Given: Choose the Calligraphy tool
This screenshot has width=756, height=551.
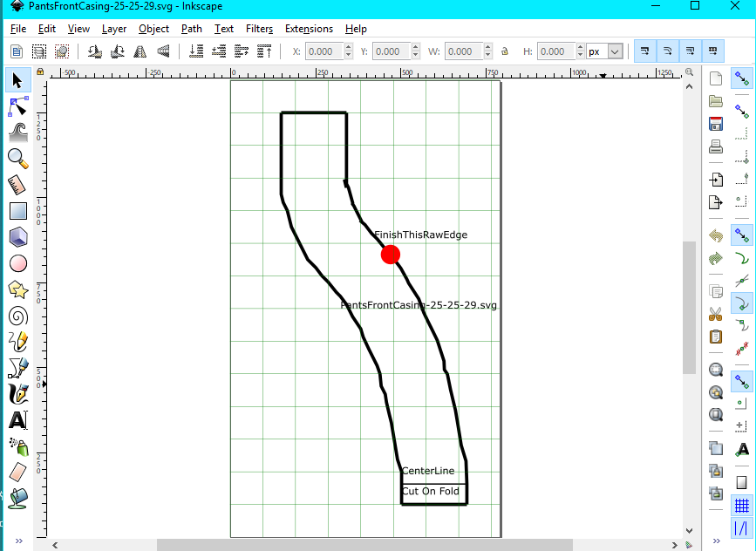Looking at the screenshot, I should point(18,393).
